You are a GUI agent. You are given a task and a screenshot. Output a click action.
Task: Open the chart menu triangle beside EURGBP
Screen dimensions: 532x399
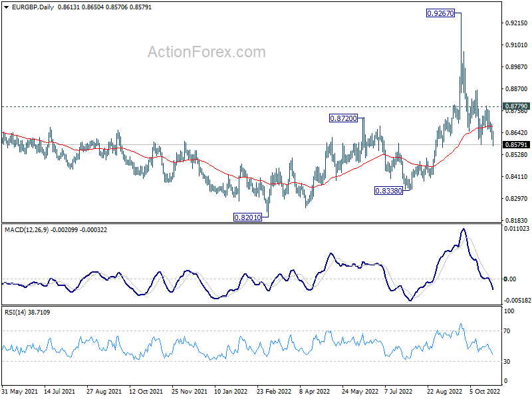pyautogui.click(x=7, y=7)
